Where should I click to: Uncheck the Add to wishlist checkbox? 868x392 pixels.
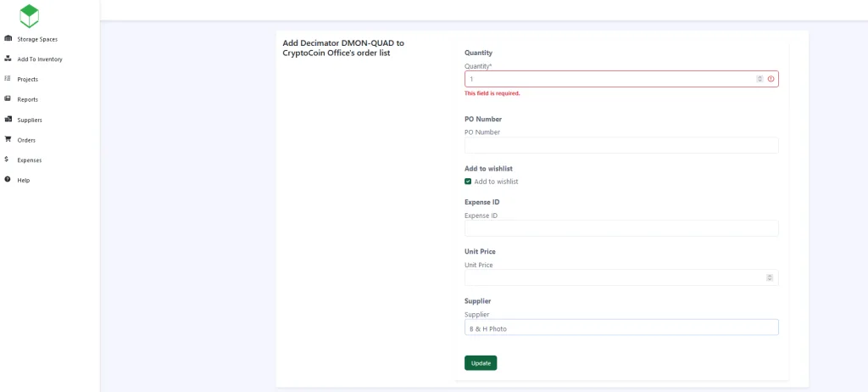click(468, 182)
